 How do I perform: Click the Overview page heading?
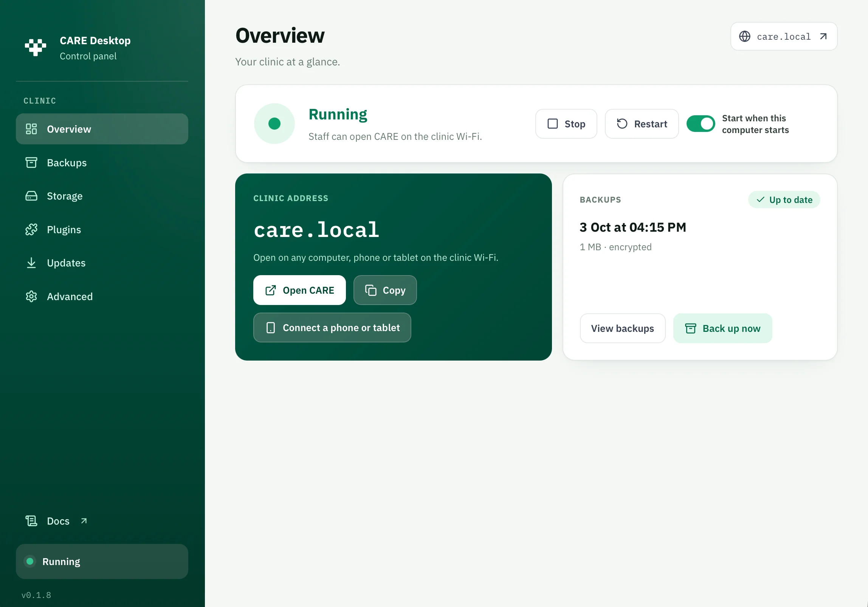point(280,36)
